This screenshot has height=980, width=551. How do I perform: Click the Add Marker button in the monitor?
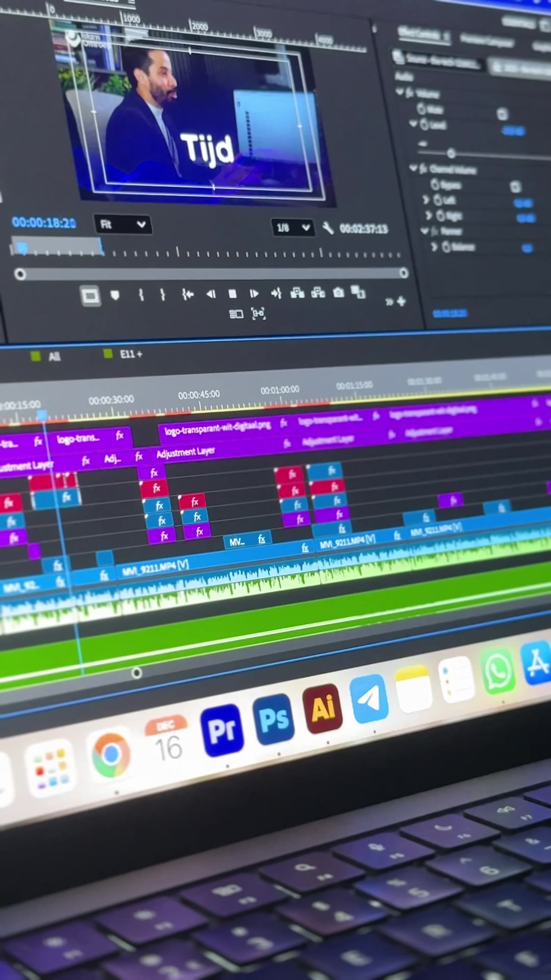[x=115, y=295]
